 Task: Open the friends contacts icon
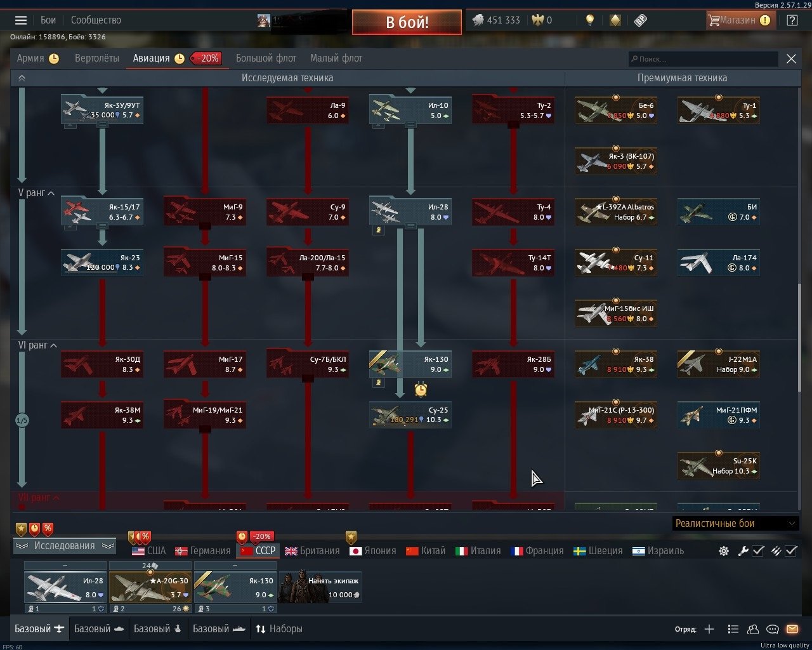753,629
